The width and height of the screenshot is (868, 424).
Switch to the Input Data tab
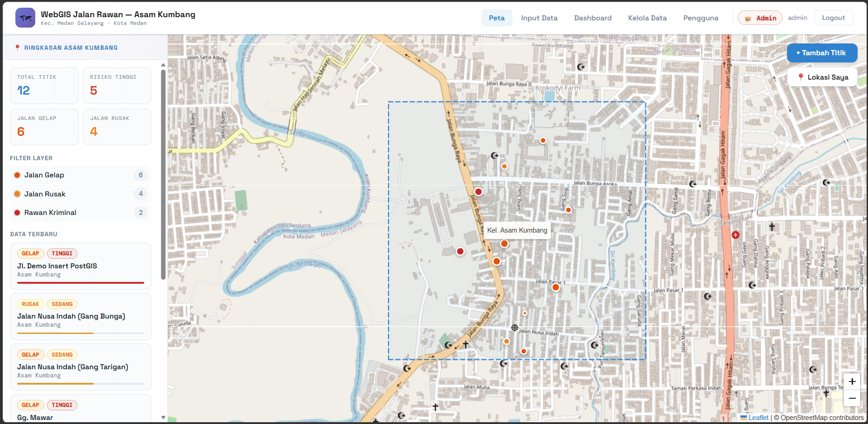coord(539,18)
